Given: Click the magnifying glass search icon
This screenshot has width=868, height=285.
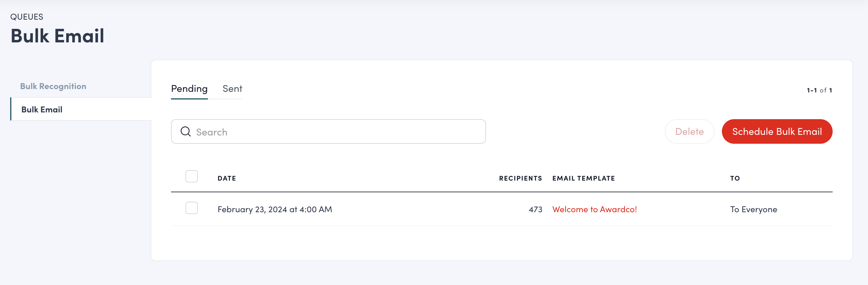Looking at the screenshot, I should pyautogui.click(x=185, y=131).
